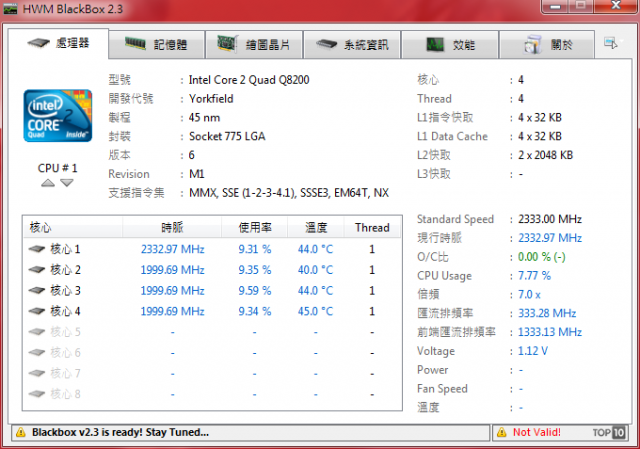640x449 pixels.
Task: Click the 核心 4 chip icon
Action: pos(37,311)
